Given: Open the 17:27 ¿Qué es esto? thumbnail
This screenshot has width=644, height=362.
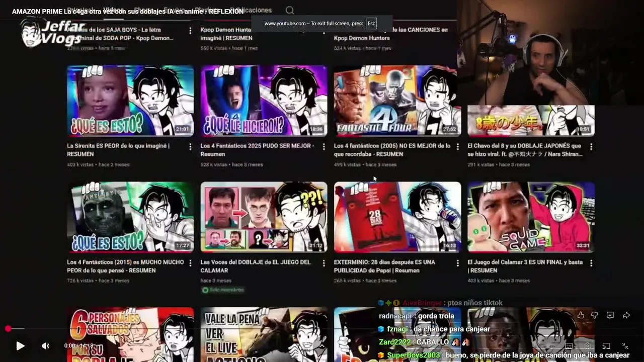Looking at the screenshot, I should pyautogui.click(x=130, y=217).
